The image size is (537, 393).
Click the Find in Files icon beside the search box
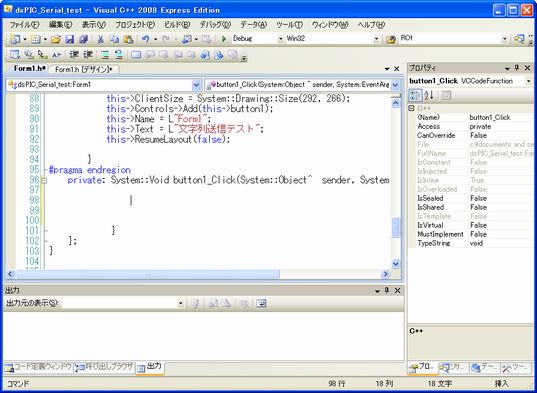point(390,39)
